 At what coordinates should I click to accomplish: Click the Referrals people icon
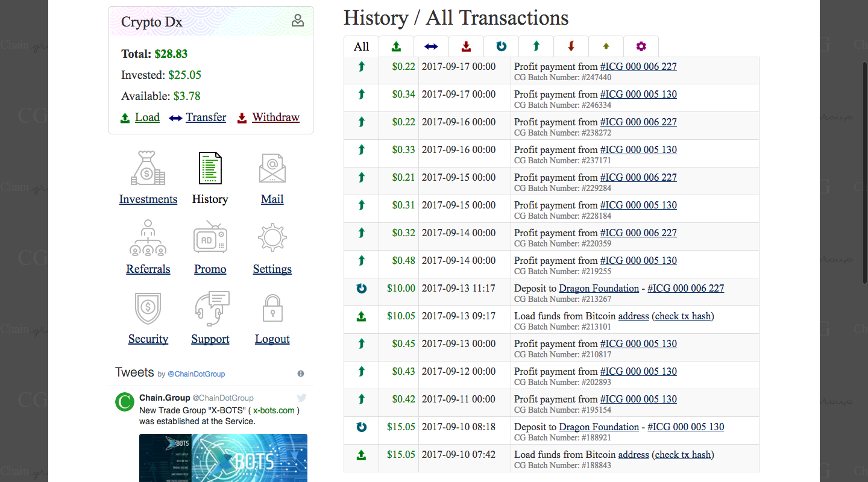tap(148, 237)
